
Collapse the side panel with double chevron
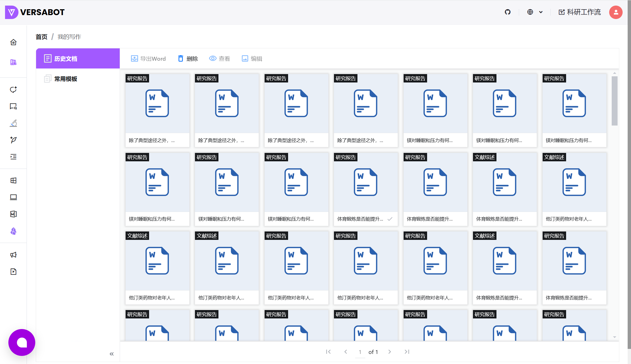pyautogui.click(x=112, y=354)
